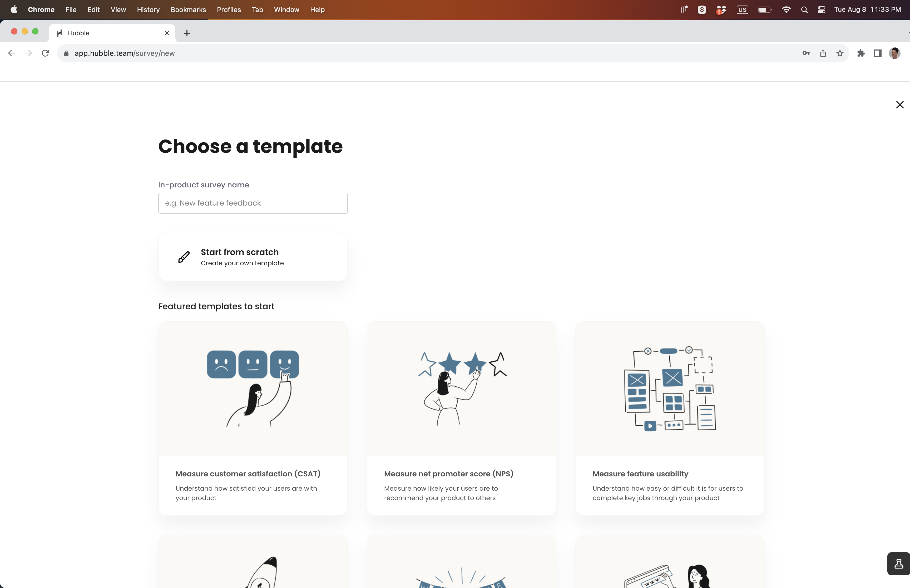Bookmark this page with the star icon

click(840, 53)
